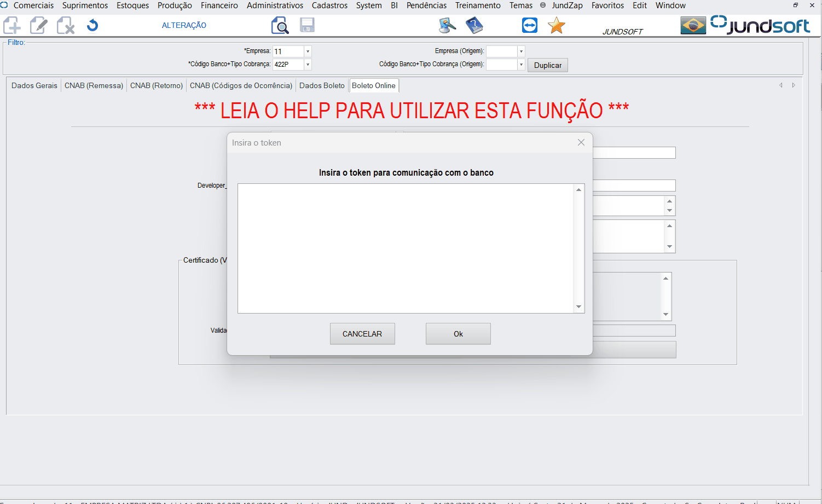822x504 pixels.
Task: Click the save floppy disk icon
Action: [x=307, y=25]
